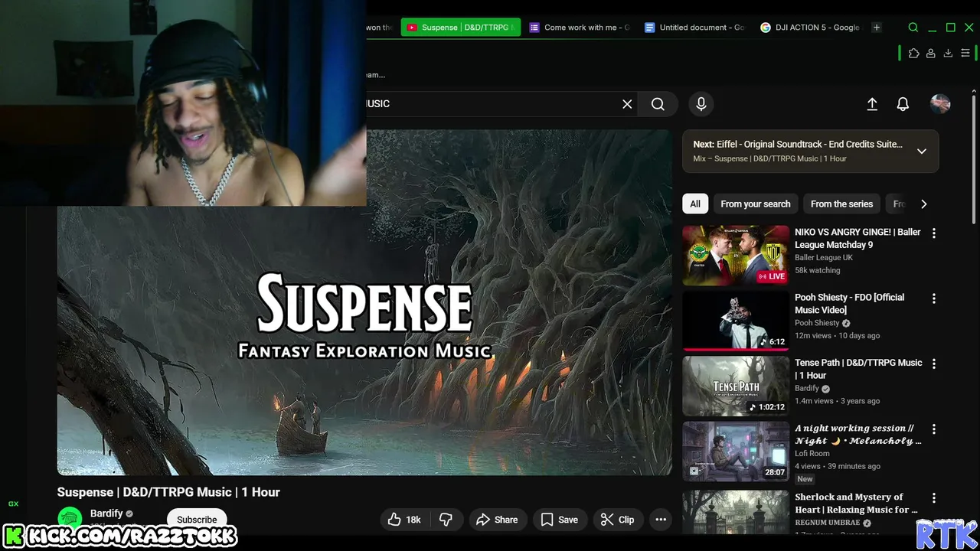Click the 58k watching text
The image size is (980, 551).
(817, 270)
